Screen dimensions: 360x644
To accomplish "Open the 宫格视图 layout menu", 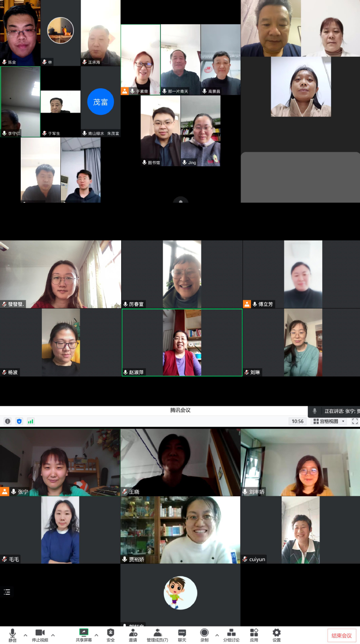I will (329, 422).
